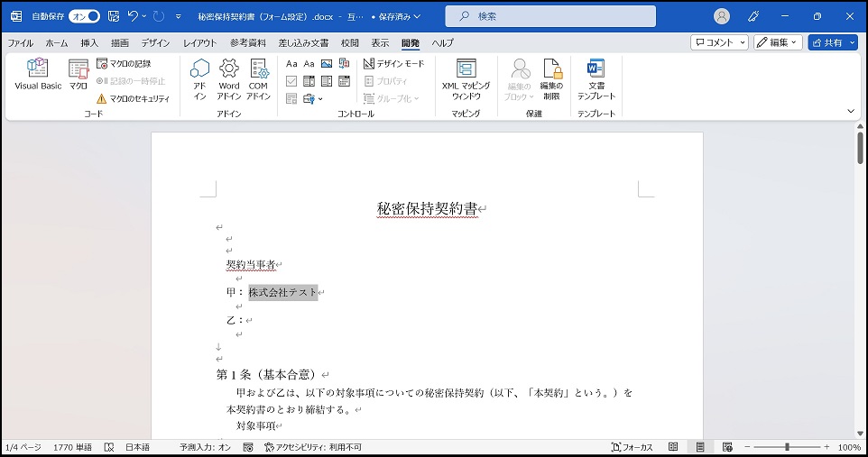Switch to the Insert (挿入) tab
868x457 pixels.
[89, 42]
